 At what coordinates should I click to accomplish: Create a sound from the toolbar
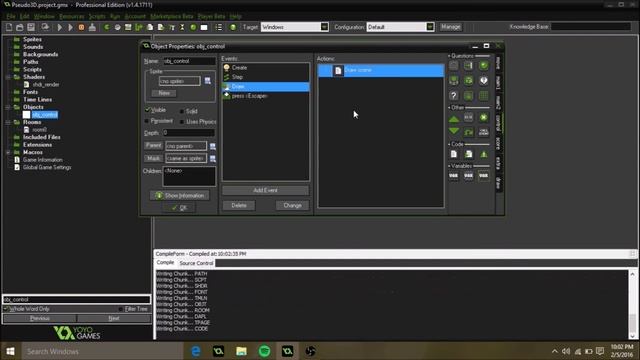point(118,27)
